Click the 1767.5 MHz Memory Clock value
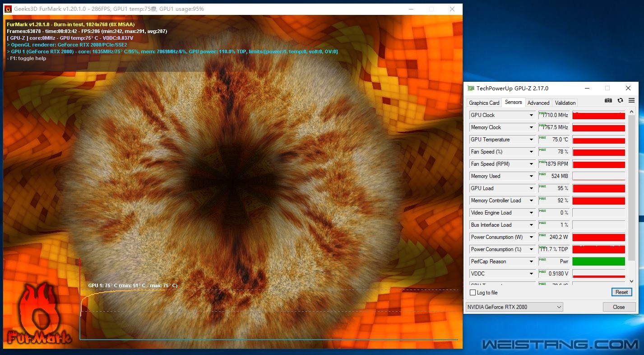Viewport: 644px width, 355px height. (554, 127)
